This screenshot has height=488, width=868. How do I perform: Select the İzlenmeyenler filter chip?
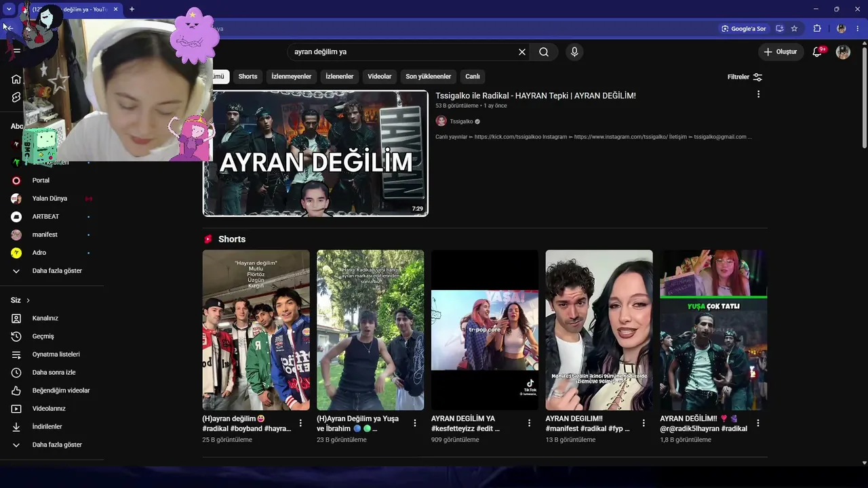click(292, 77)
